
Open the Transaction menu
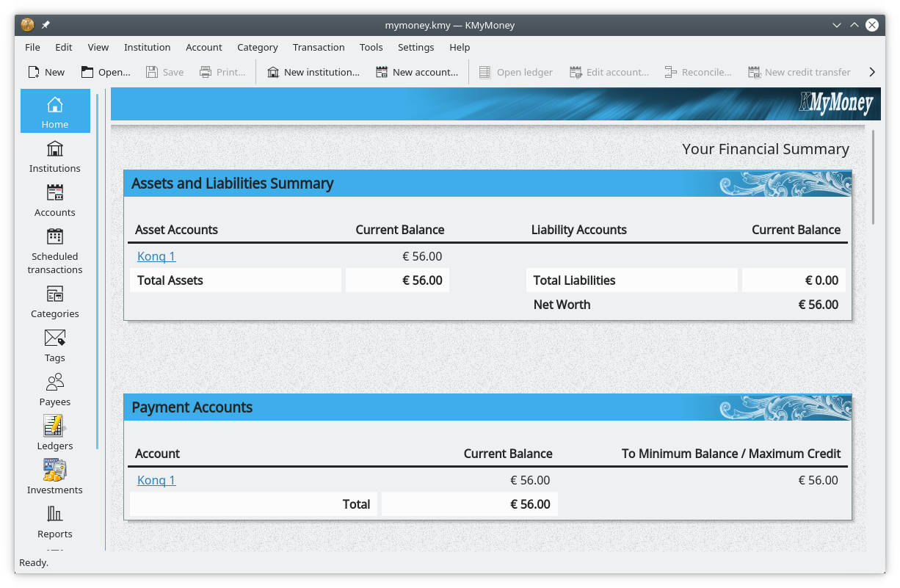(x=319, y=47)
